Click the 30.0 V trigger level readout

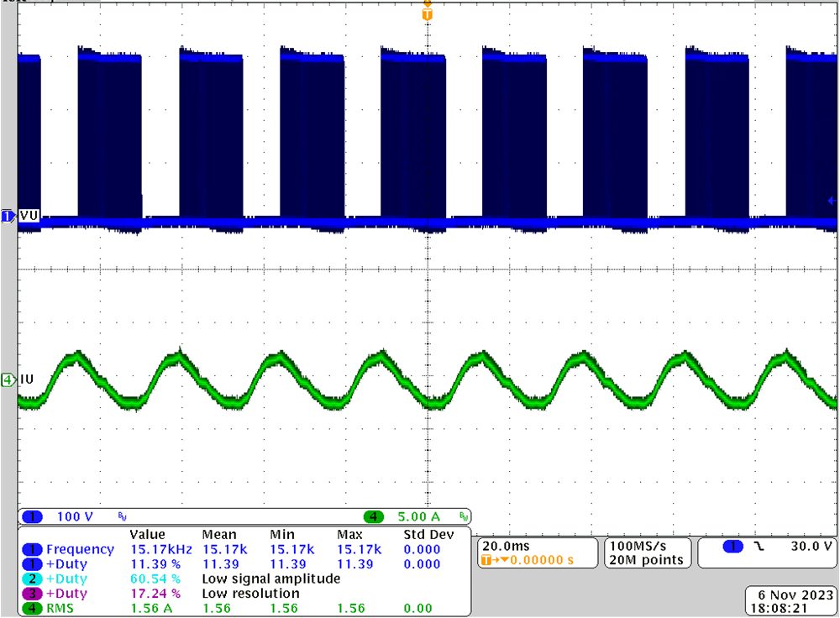tap(813, 546)
